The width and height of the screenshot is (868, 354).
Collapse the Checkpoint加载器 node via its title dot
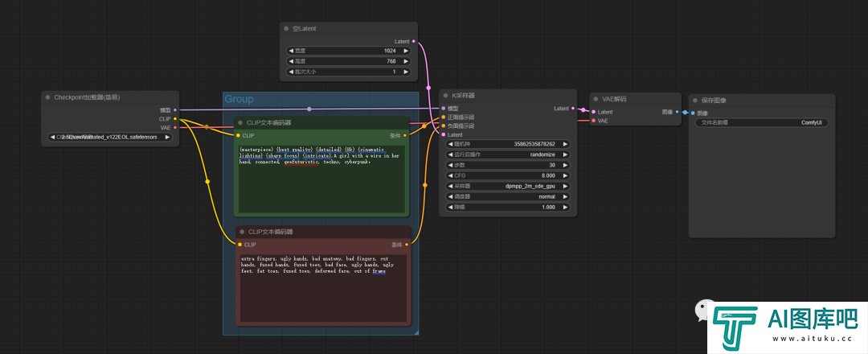click(47, 97)
